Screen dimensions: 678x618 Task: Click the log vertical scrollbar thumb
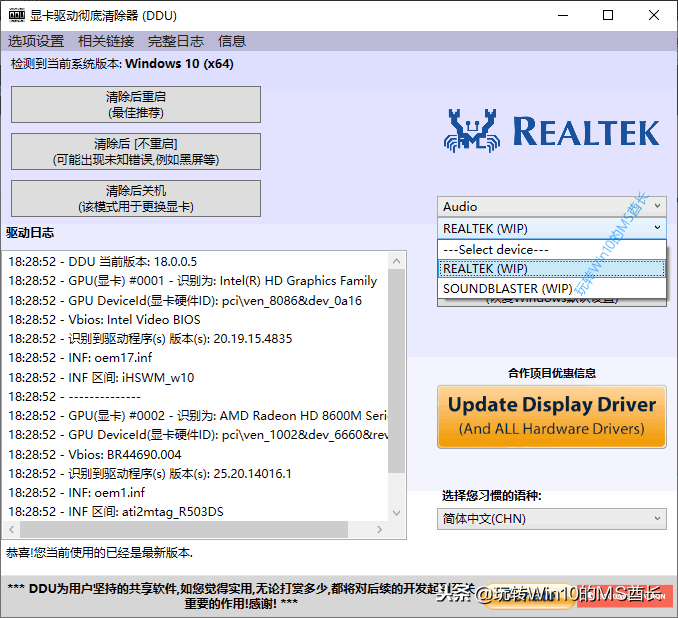pyautogui.click(x=397, y=371)
